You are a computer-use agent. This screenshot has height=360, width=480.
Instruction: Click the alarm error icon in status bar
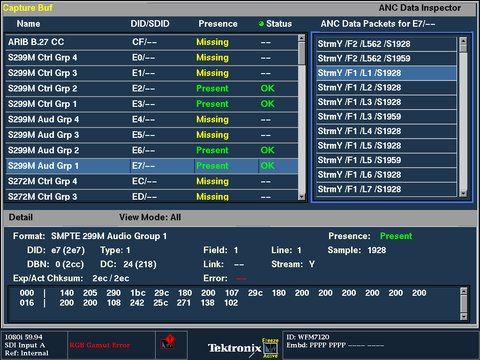tap(168, 342)
